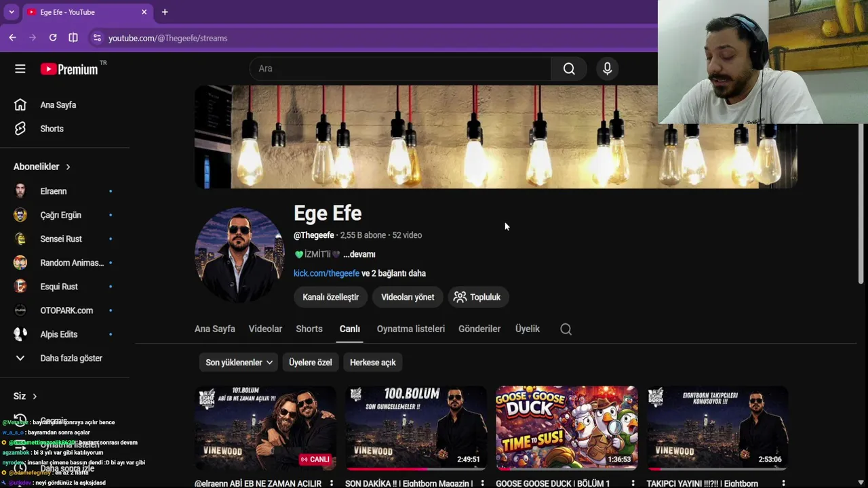Viewport: 868px width, 488px height.
Task: Filter by Üyelere özel chip
Action: (x=311, y=363)
